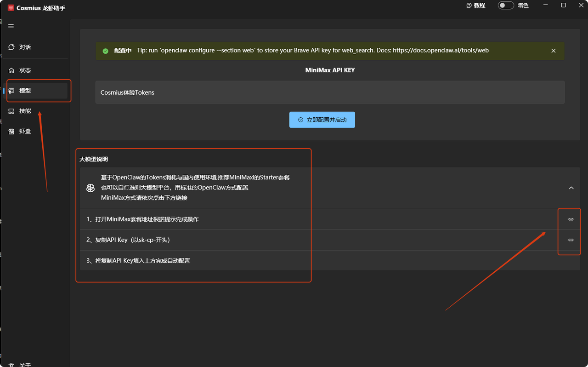Select the 模型 model menu item
Image resolution: width=588 pixels, height=367 pixels.
click(36, 91)
